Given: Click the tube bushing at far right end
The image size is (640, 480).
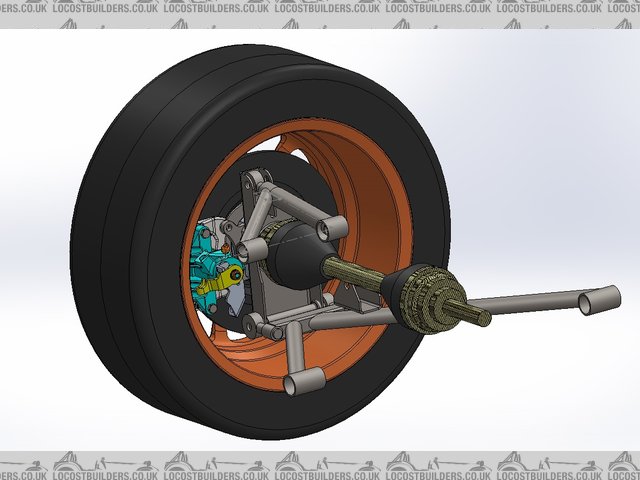Looking at the screenshot, I should tap(600, 298).
